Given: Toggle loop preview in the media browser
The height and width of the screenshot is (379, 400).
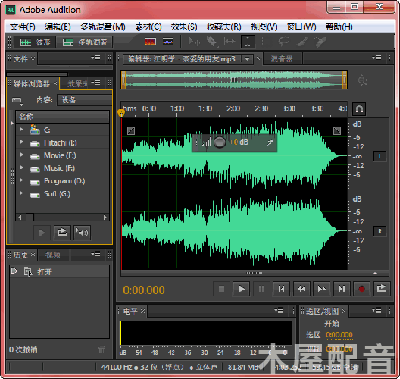Looking at the screenshot, I should pos(62,233).
